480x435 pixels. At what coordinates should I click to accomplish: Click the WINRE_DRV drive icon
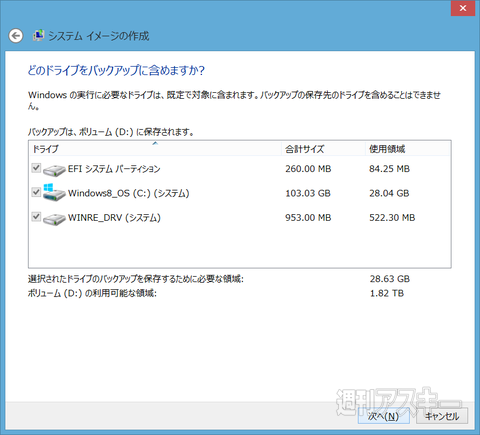coord(54,219)
